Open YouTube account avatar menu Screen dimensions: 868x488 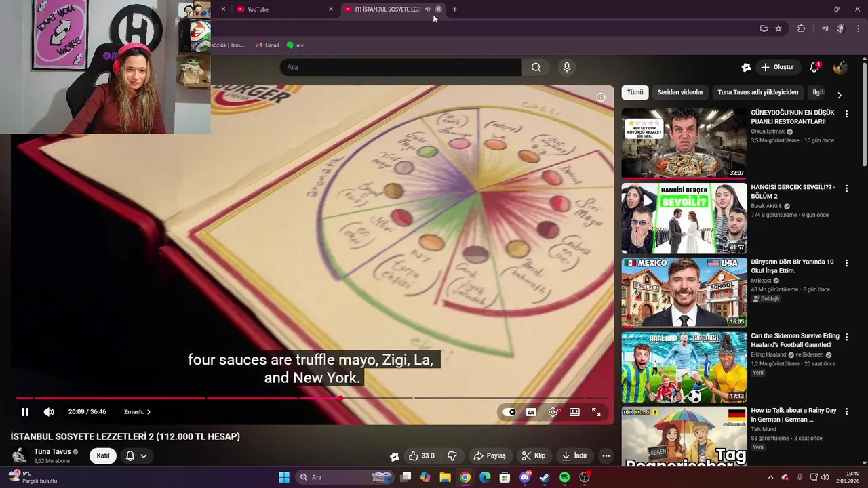click(840, 67)
